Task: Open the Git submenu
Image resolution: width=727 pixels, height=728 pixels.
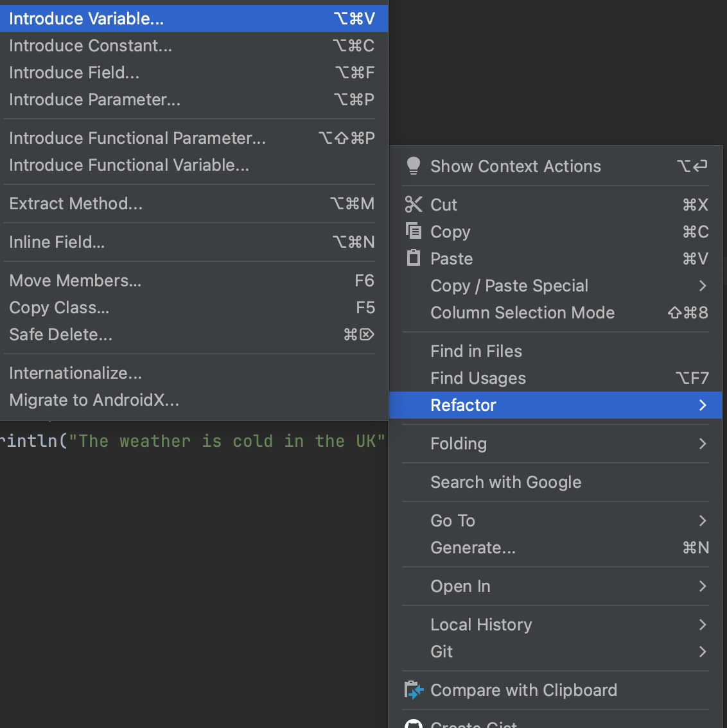Action: (x=703, y=652)
